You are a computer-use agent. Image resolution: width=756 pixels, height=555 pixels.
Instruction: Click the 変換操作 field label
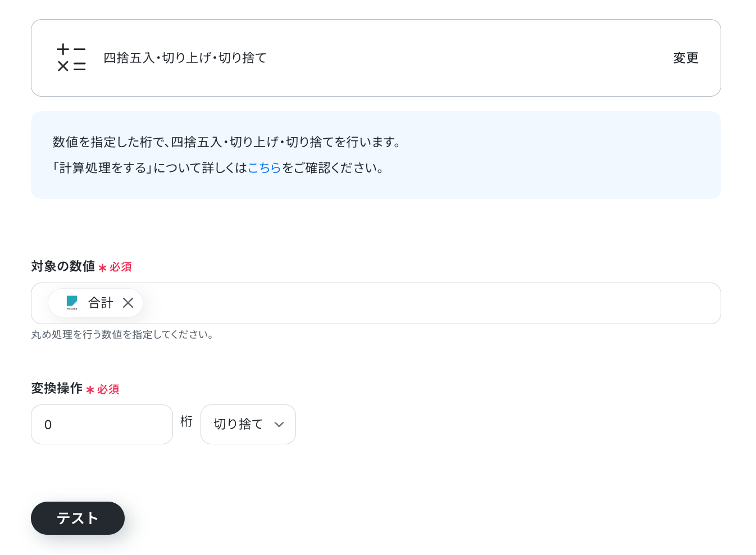[57, 388]
